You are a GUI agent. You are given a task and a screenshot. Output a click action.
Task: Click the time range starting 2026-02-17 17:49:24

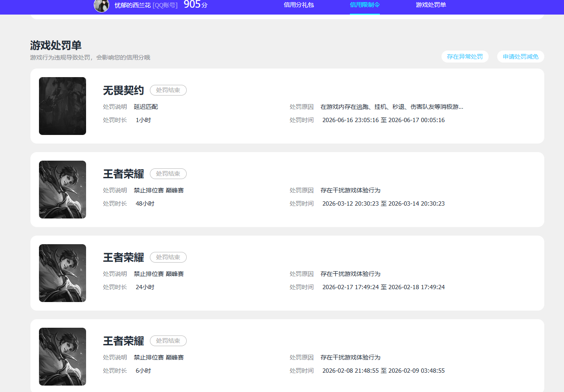click(x=383, y=287)
